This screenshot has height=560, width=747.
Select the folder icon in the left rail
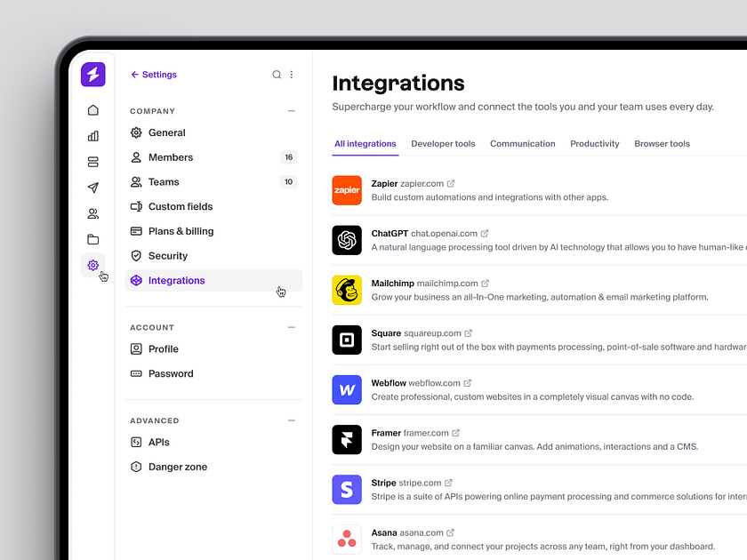click(x=92, y=239)
